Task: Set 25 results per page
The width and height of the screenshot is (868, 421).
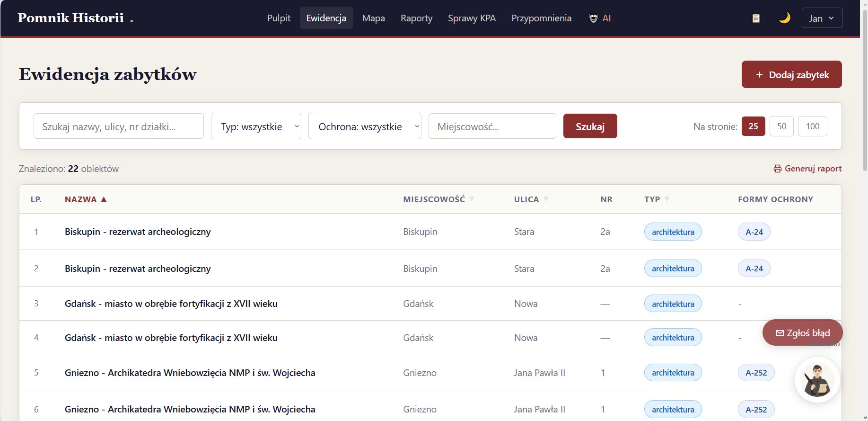Action: tap(753, 126)
